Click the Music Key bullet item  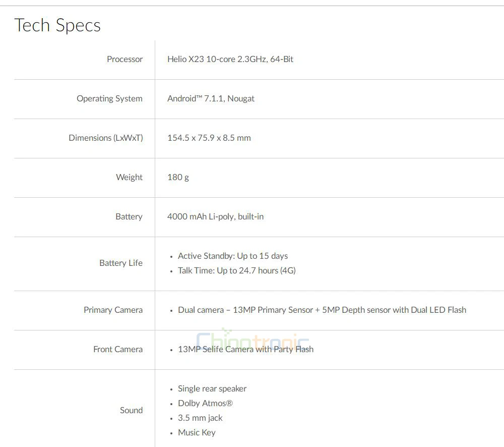pos(197,432)
